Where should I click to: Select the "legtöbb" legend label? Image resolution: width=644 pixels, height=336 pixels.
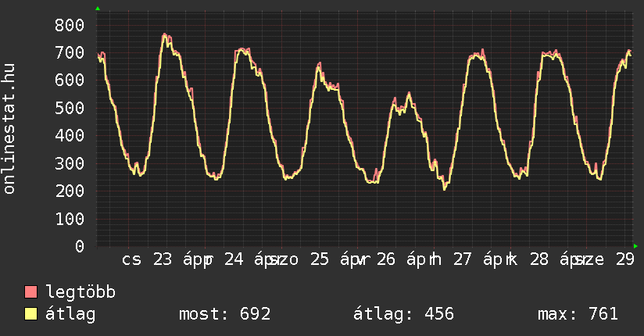80,293
